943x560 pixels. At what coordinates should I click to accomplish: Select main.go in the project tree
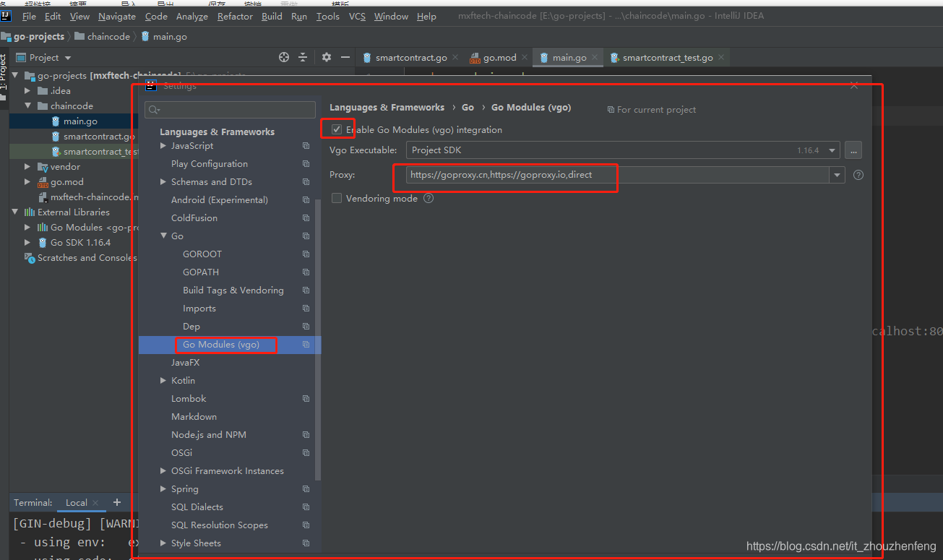tap(80, 121)
